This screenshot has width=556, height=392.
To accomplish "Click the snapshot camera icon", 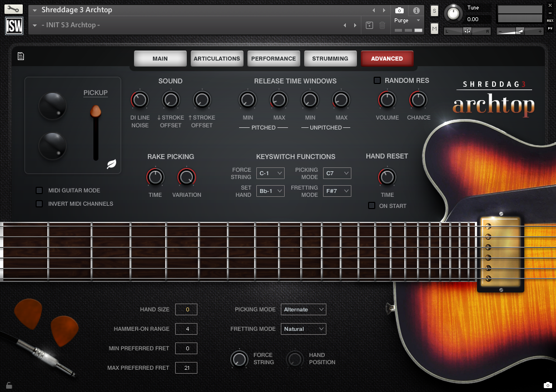I will 398,10.
